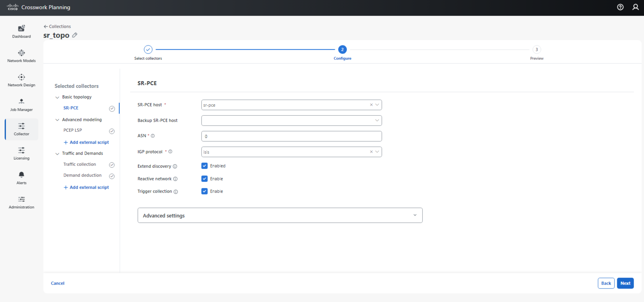Click Trigger collection info icon
Image resolution: width=644 pixels, height=302 pixels.
(176, 192)
